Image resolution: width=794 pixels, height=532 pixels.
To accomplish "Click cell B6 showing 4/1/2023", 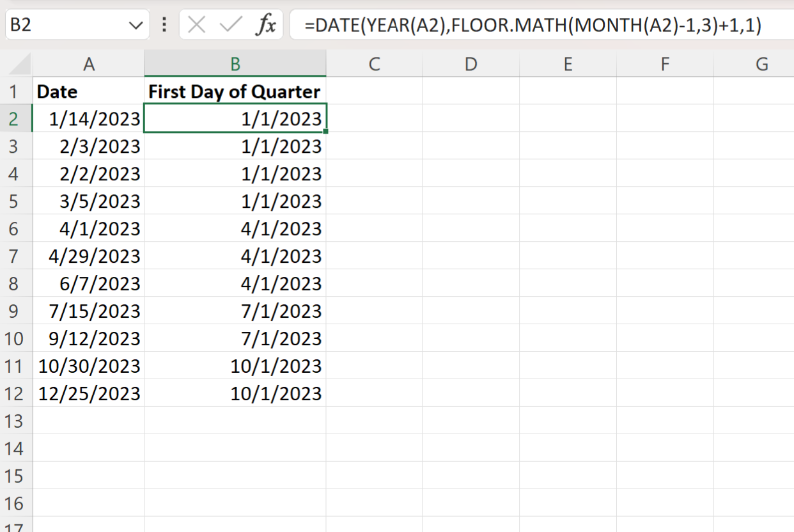I will pos(235,229).
